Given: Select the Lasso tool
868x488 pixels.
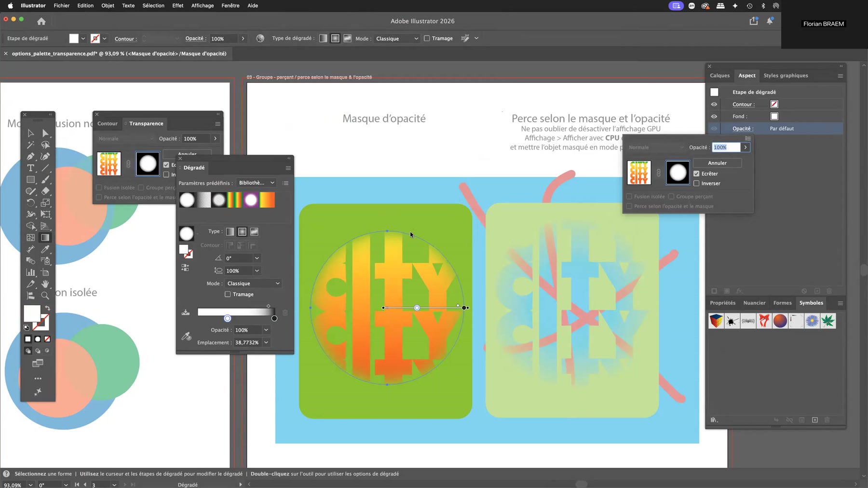Looking at the screenshot, I should 45,145.
